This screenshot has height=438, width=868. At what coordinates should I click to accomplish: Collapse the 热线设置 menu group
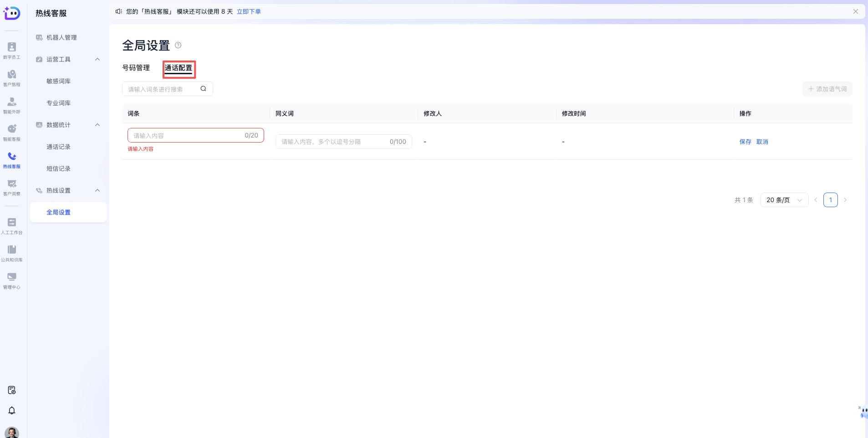tap(97, 190)
